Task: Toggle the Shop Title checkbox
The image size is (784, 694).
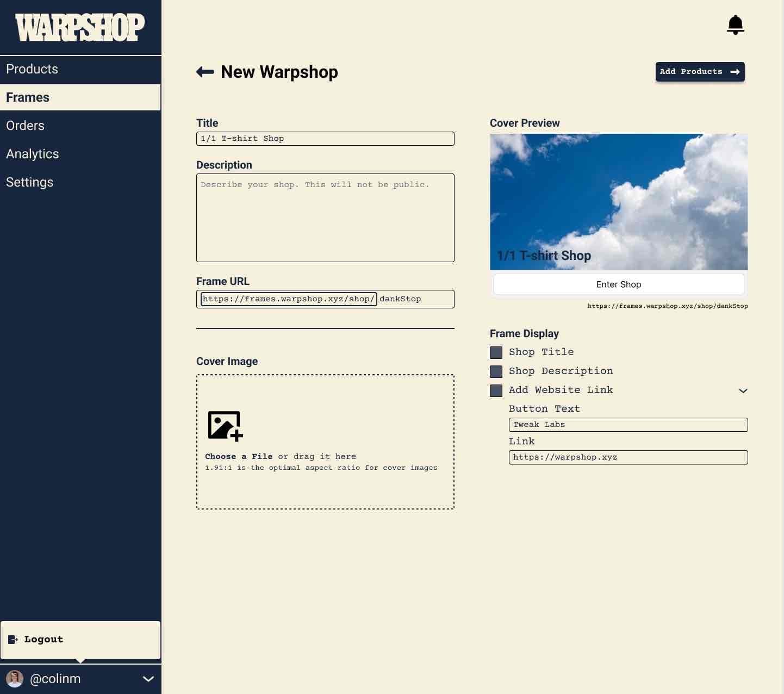Action: (496, 352)
